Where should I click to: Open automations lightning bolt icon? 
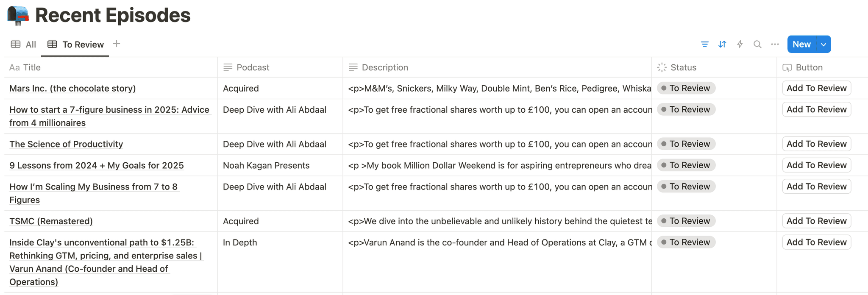click(x=740, y=45)
